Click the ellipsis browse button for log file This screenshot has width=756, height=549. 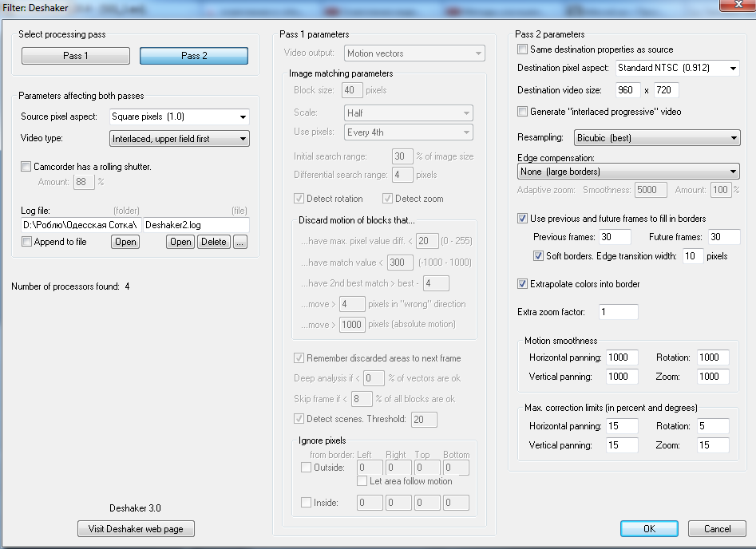tap(240, 242)
